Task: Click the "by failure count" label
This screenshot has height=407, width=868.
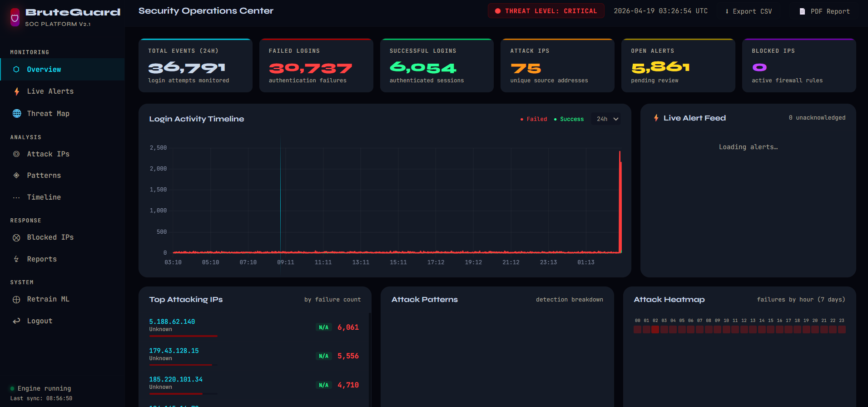Action: click(x=332, y=300)
